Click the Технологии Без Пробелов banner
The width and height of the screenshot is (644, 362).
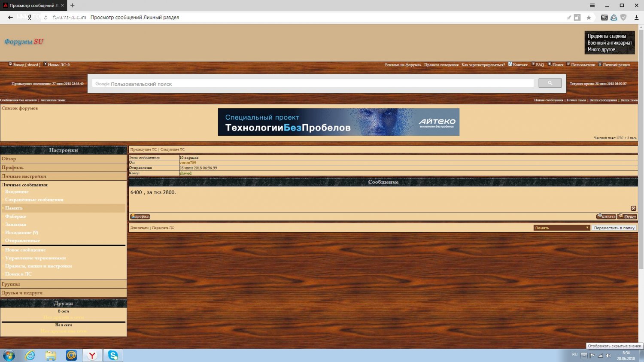click(x=338, y=122)
